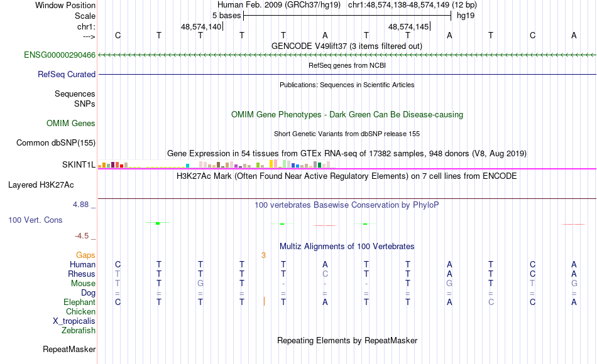Click the Common dbSNP(155) track label

[55, 142]
